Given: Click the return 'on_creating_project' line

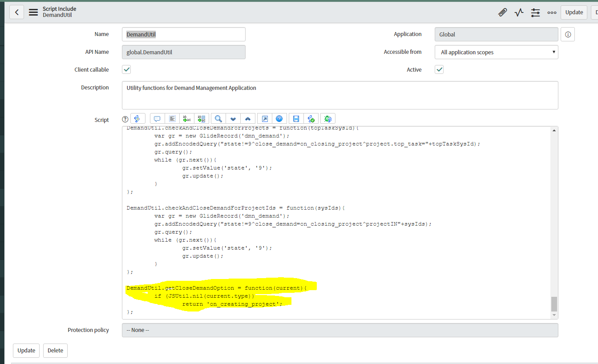Looking at the screenshot, I should [232, 304].
